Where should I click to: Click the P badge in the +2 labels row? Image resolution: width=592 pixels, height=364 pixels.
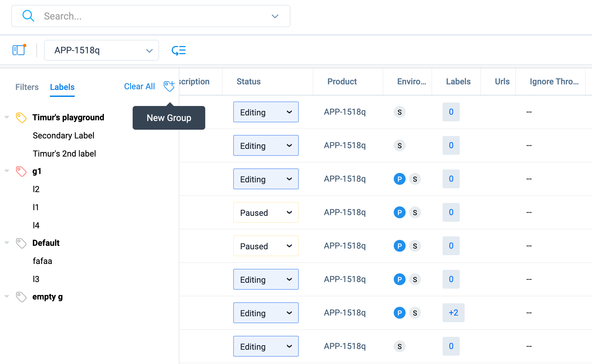click(x=400, y=313)
